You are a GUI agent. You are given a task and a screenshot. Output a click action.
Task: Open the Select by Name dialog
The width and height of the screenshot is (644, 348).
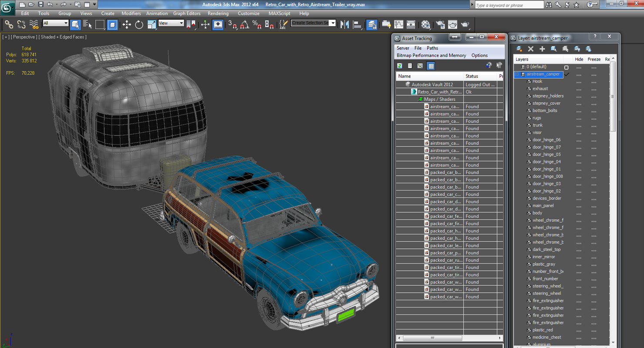[87, 25]
